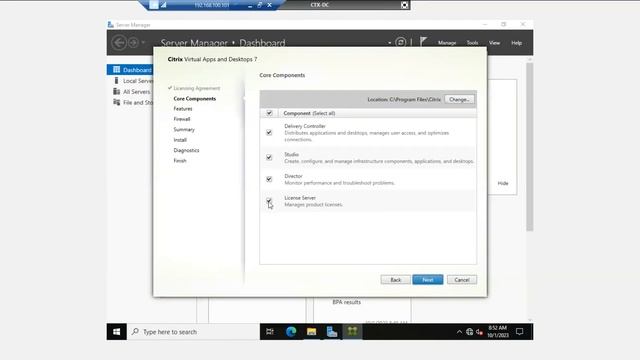Click the Cancel button
This screenshot has width=640, height=360.
(462, 280)
